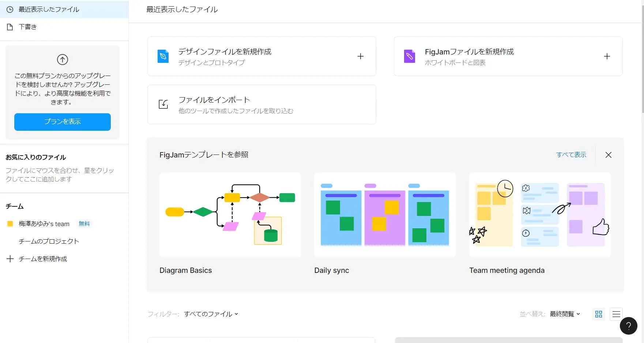Open the Team meeting agenda template thumbnail
The width and height of the screenshot is (644, 343).
point(540,215)
